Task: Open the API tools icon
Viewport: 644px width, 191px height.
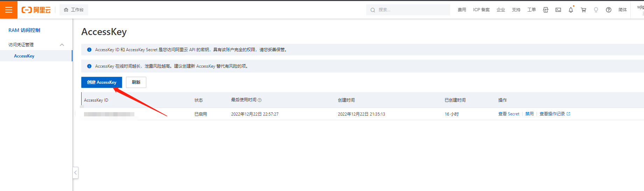Action: [545, 10]
